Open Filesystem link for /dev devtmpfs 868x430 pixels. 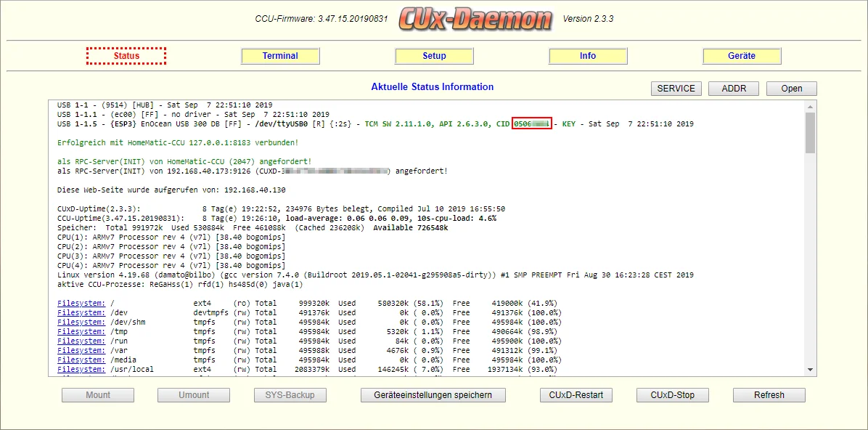coord(81,312)
